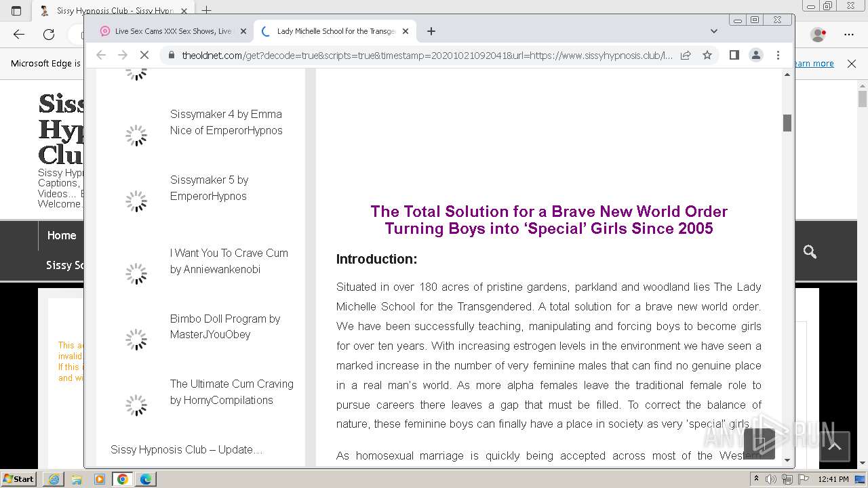The height and width of the screenshot is (488, 868).
Task: Click the theoldnet.com address bar
Action: pyautogui.click(x=427, y=55)
